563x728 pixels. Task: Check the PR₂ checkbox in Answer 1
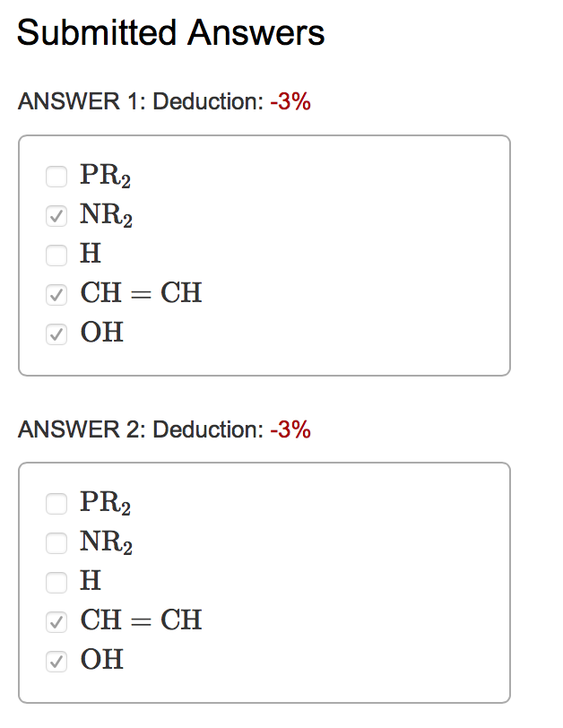tap(56, 177)
